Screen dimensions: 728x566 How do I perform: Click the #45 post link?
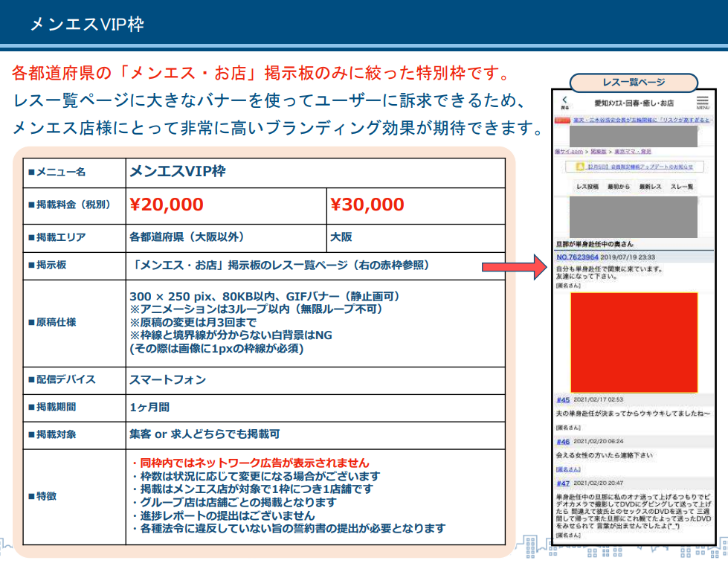(x=563, y=399)
